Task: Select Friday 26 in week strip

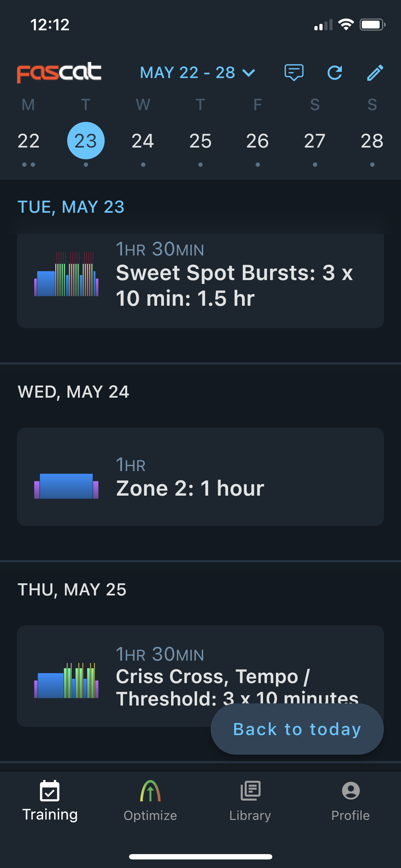Action: pos(257,141)
